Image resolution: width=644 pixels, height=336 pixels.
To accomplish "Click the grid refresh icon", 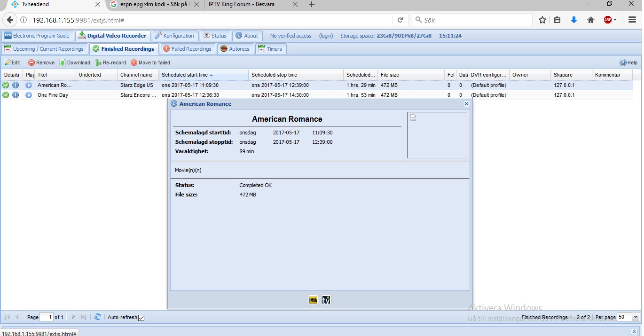I will (x=98, y=317).
